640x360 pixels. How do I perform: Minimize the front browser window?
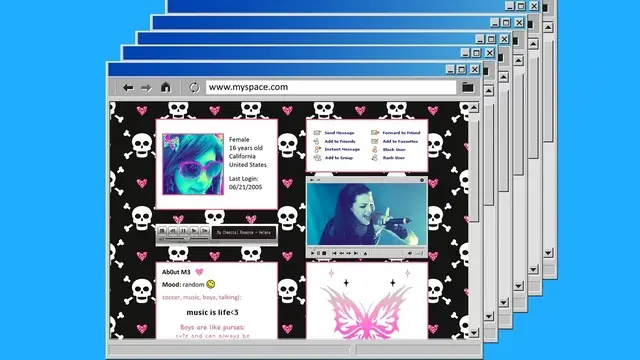click(450, 70)
